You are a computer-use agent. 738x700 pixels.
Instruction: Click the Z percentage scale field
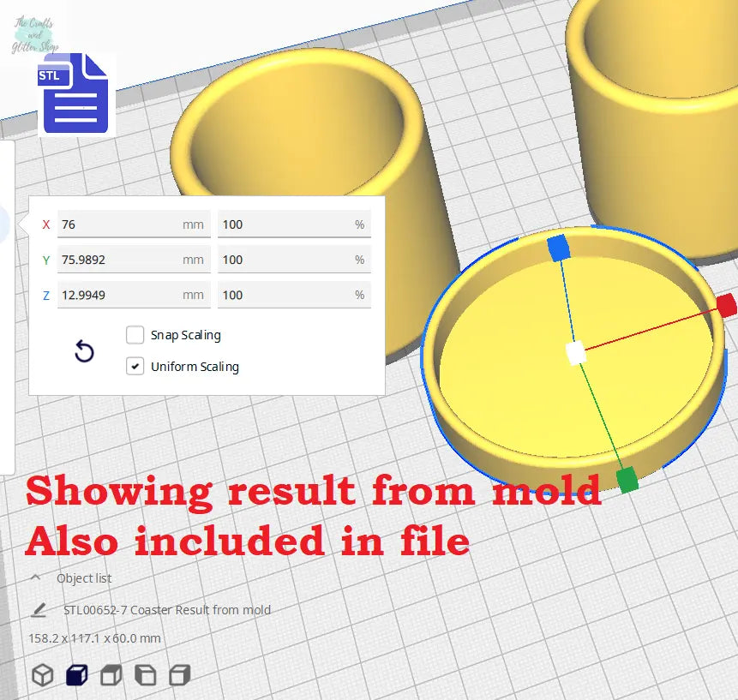click(x=293, y=295)
